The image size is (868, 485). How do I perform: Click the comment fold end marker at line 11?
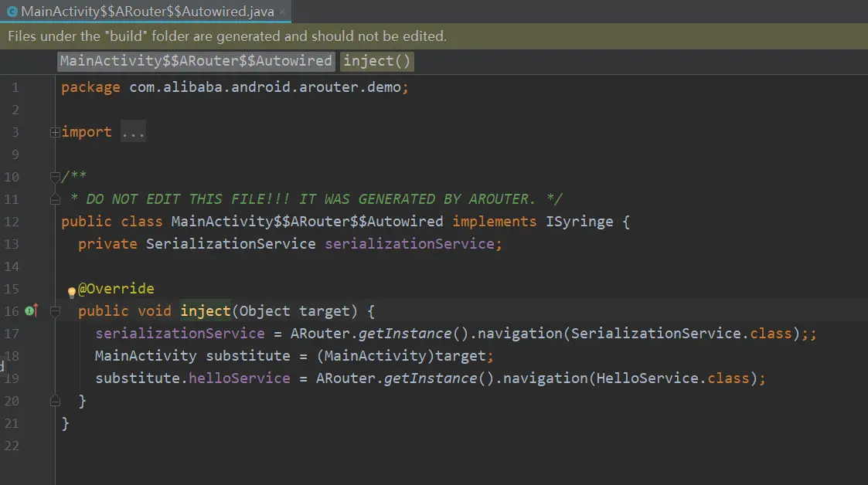point(55,199)
